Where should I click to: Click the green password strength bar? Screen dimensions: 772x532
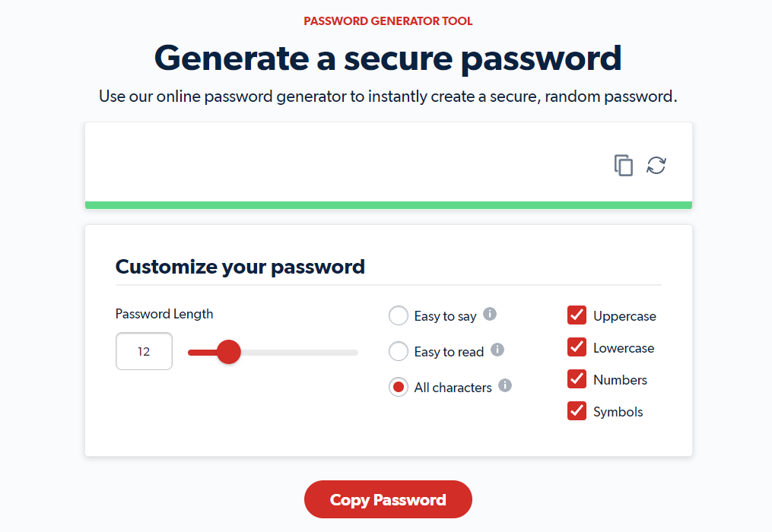point(388,205)
